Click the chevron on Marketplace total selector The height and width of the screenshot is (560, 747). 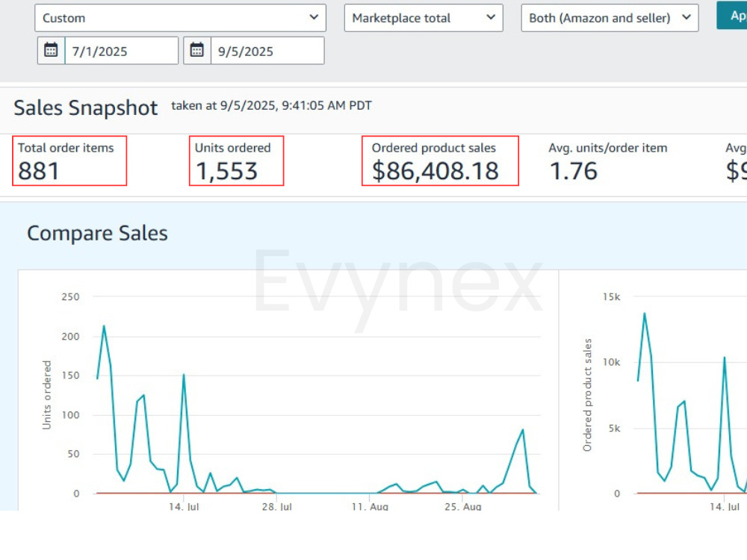point(491,17)
